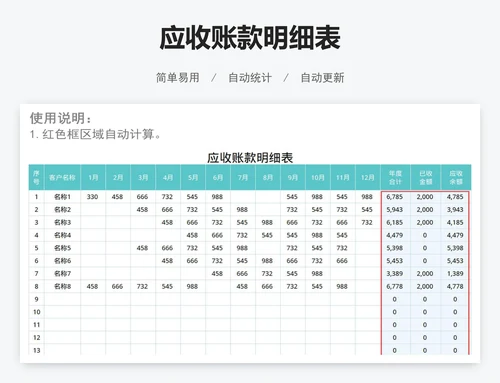Click the small 应收账款明细表 table caption

click(x=250, y=158)
